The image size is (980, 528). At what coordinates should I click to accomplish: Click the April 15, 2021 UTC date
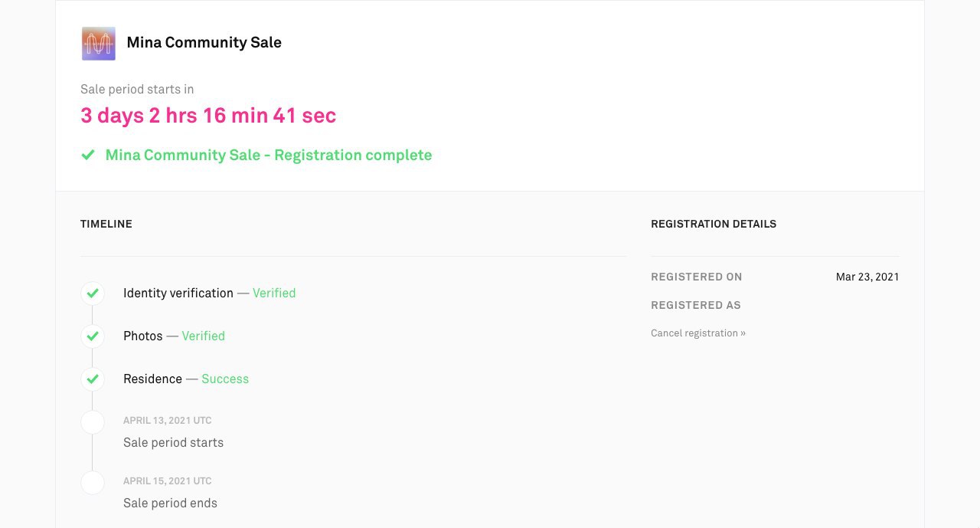(x=167, y=481)
